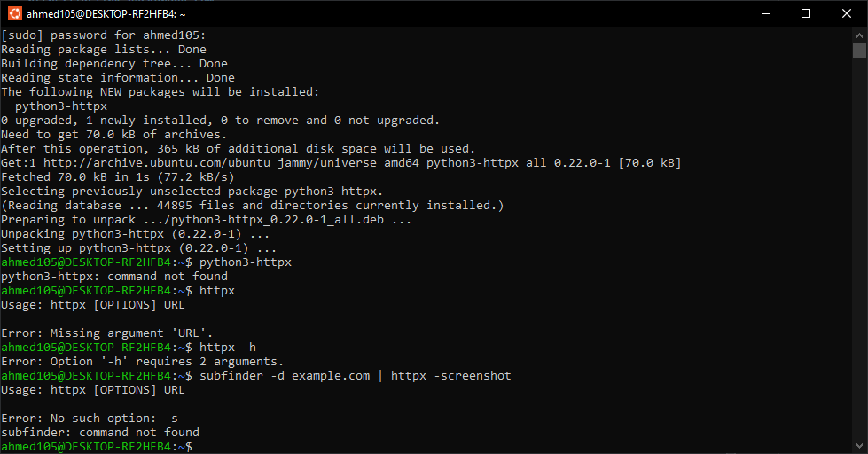Click the python3-httpx_0.22.0-1_all.deb filename
Screen dimensions: 868x454
(278, 220)
